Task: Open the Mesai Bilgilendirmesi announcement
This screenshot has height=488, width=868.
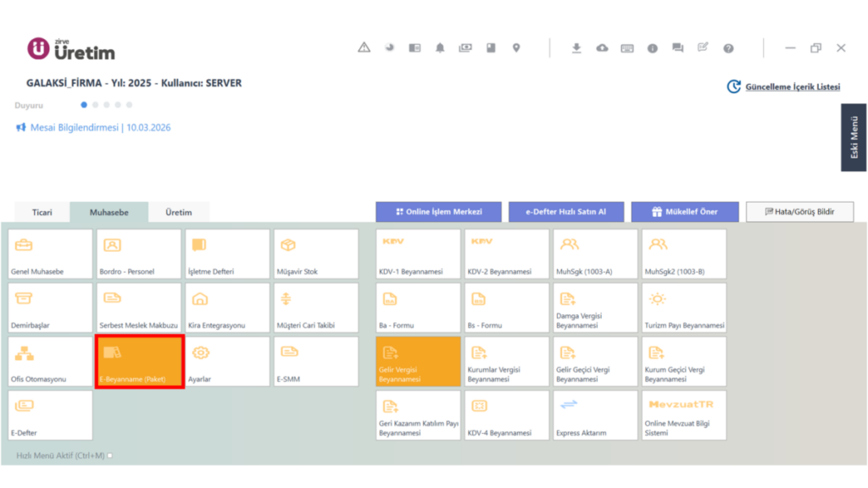Action: [100, 127]
